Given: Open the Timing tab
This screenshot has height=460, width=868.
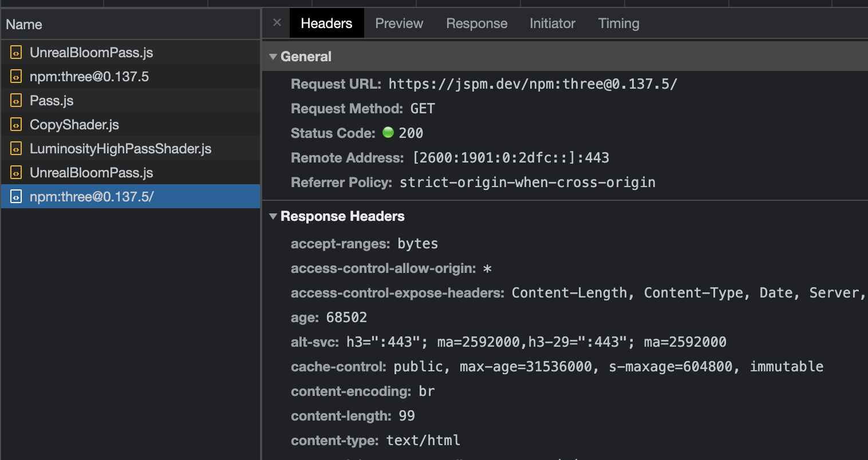Looking at the screenshot, I should click(x=618, y=23).
